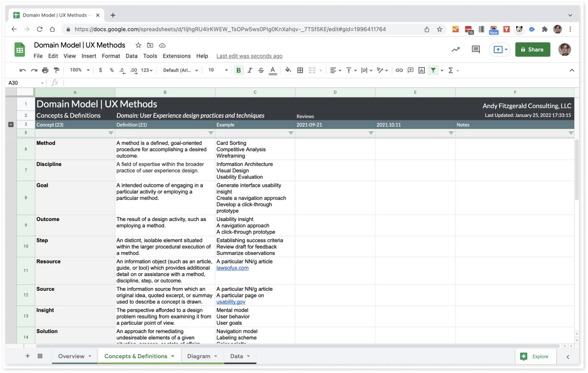Switch to the Diagram sheet tab
The height and width of the screenshot is (373, 588).
pyautogui.click(x=199, y=356)
